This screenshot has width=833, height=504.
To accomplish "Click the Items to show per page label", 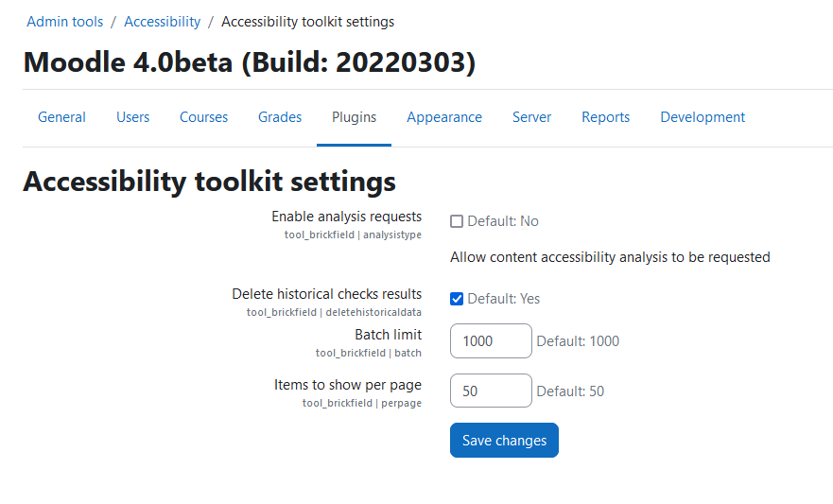I will point(348,385).
